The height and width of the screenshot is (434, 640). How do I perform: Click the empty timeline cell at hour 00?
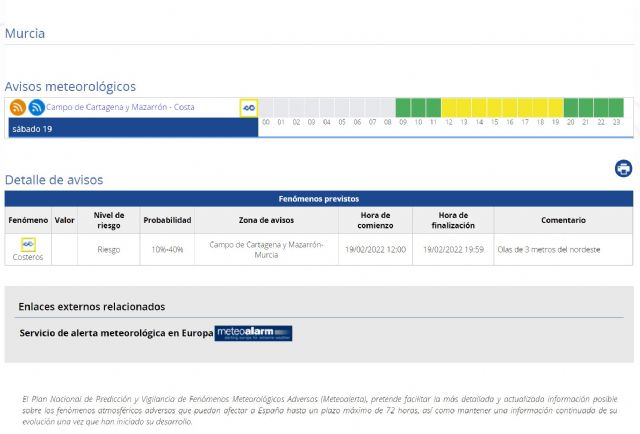pyautogui.click(x=266, y=107)
